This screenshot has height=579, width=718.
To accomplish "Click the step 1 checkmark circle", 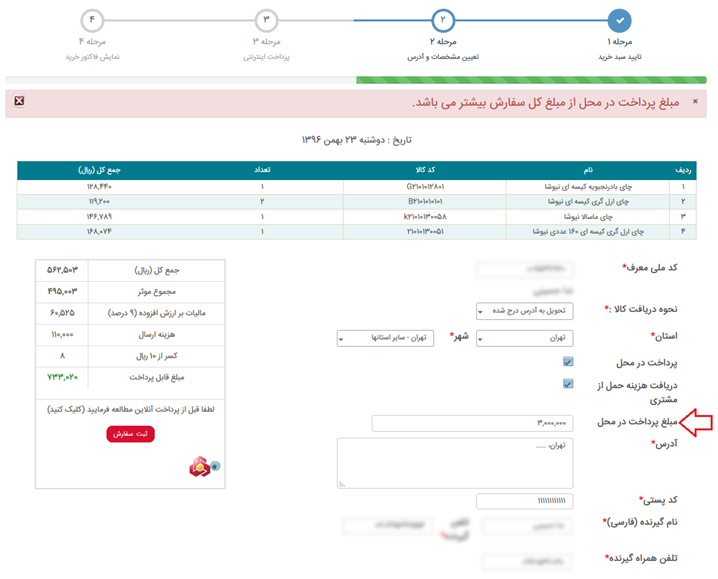I will pyautogui.click(x=620, y=21).
